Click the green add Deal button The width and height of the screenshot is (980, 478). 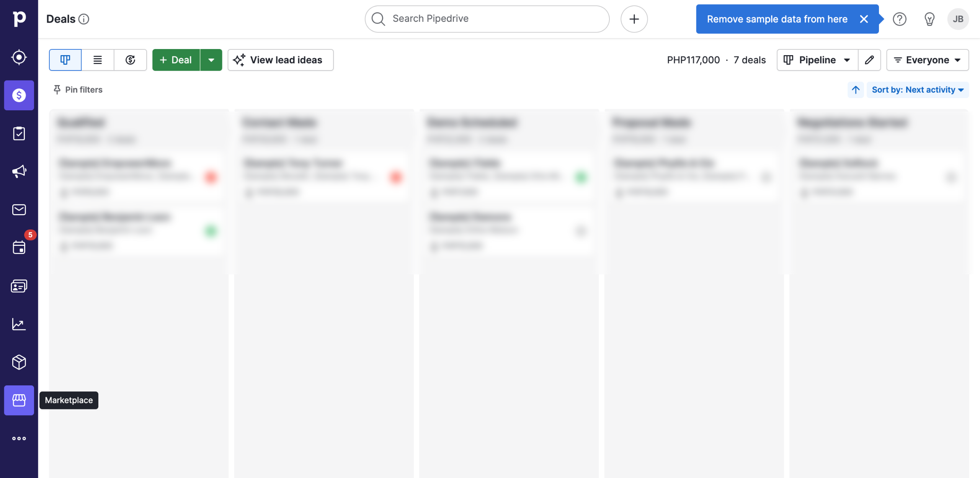point(176,60)
